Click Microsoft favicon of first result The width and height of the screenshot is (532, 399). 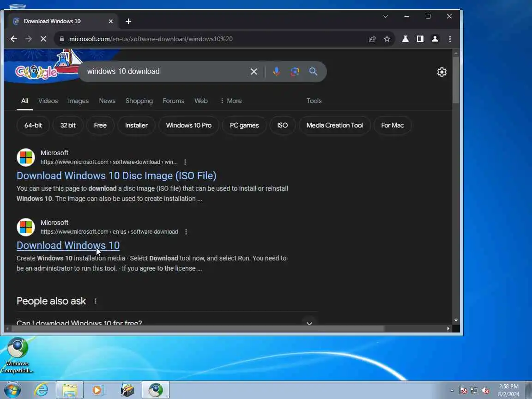[26, 157]
